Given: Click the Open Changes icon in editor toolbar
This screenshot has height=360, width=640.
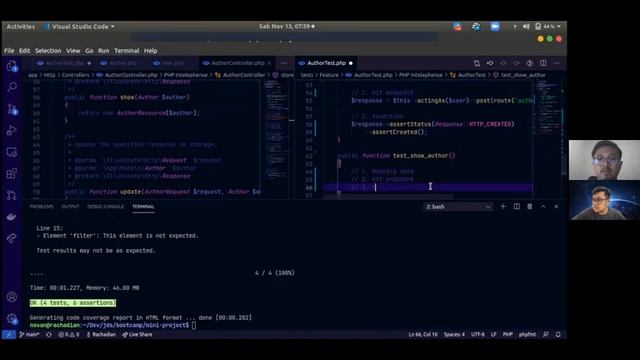Looking at the screenshot, I should [477, 63].
